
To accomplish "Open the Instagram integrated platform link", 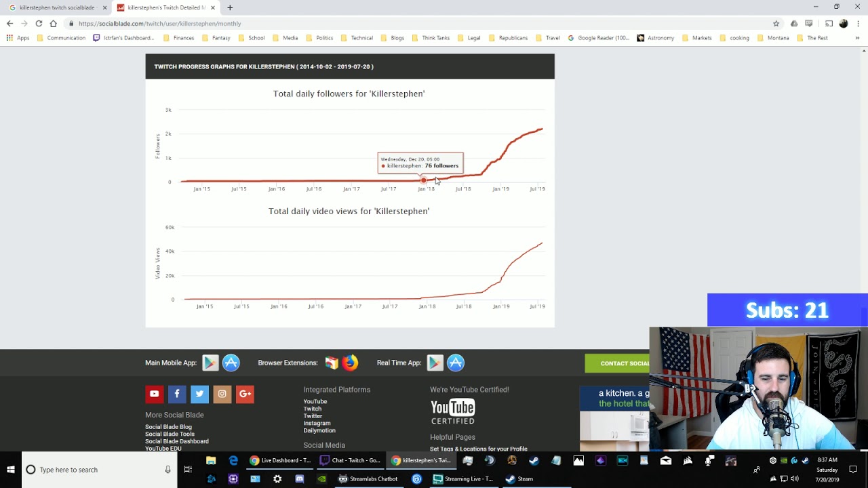I will 317,423.
